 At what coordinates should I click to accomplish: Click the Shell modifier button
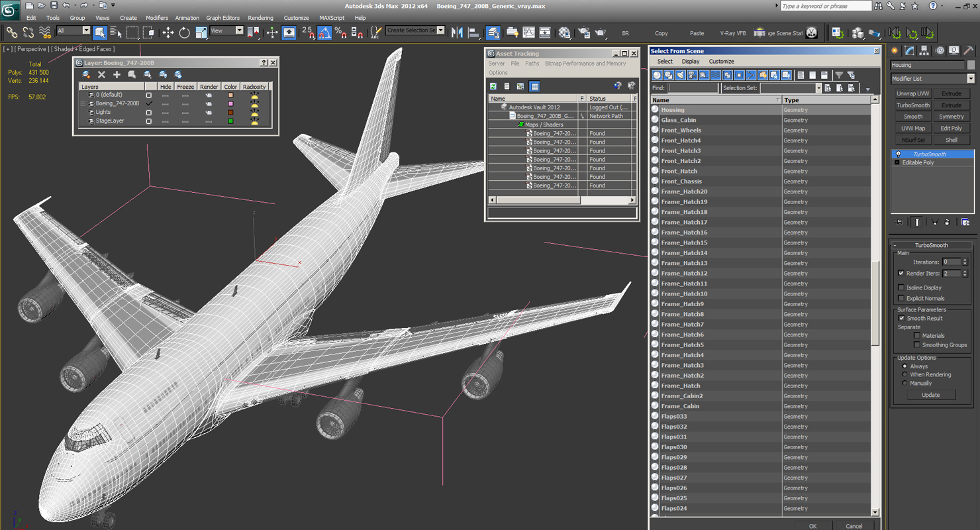(x=952, y=140)
